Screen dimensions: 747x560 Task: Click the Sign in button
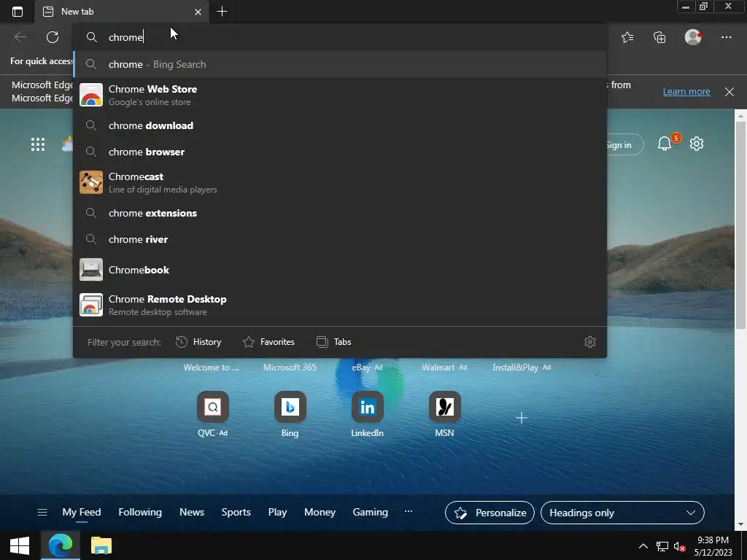(x=625, y=145)
